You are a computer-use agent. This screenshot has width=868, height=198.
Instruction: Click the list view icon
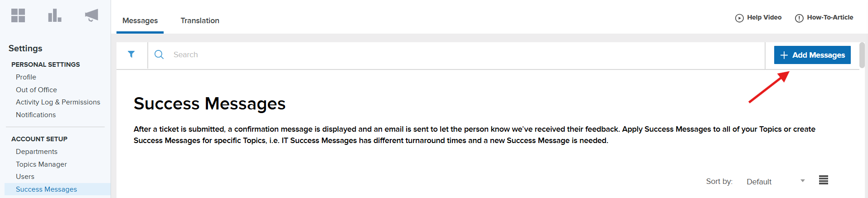(x=824, y=180)
